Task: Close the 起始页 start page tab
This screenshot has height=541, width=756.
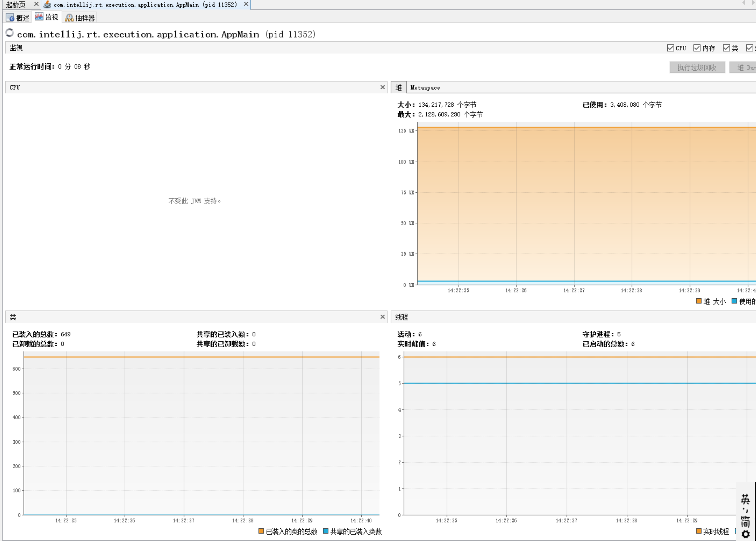Action: 36,4
